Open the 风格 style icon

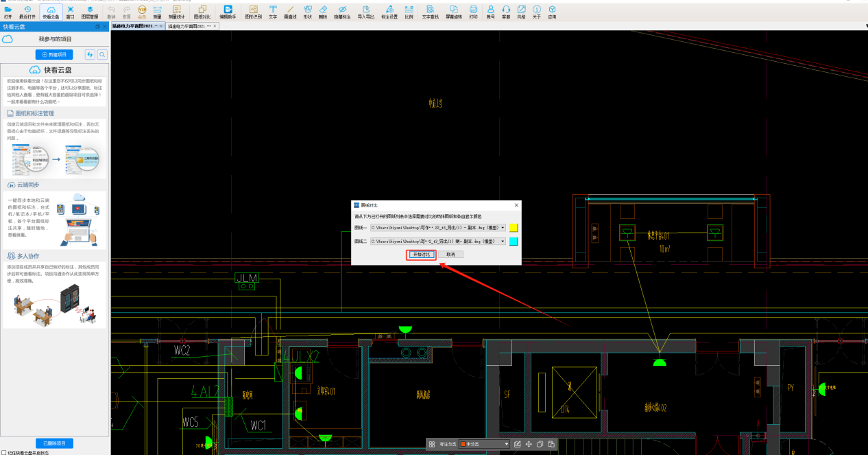[521, 11]
